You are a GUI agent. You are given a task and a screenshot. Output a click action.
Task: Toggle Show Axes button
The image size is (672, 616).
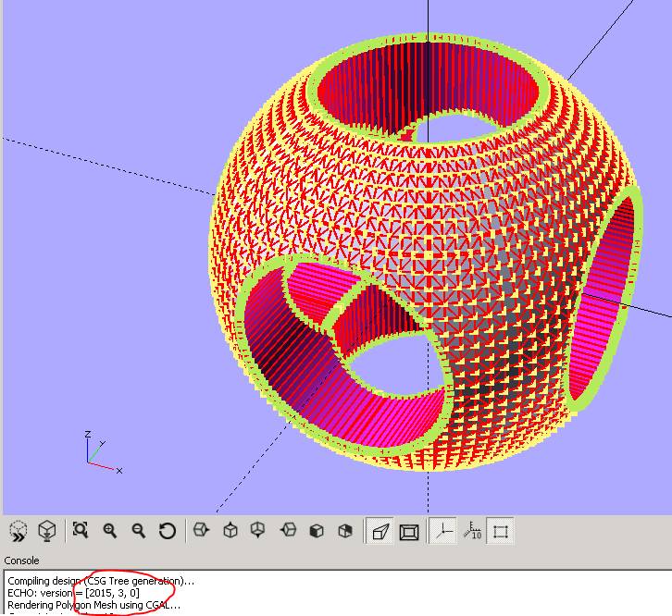click(x=444, y=531)
